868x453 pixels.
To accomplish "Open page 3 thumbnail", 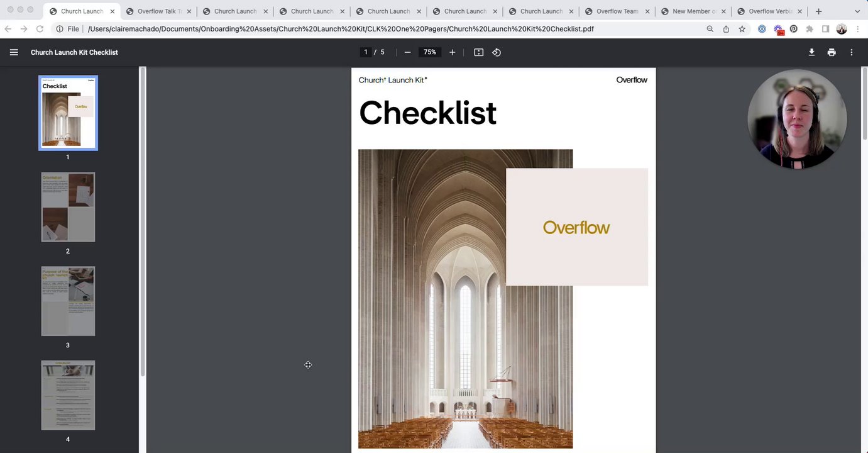I will pyautogui.click(x=68, y=301).
